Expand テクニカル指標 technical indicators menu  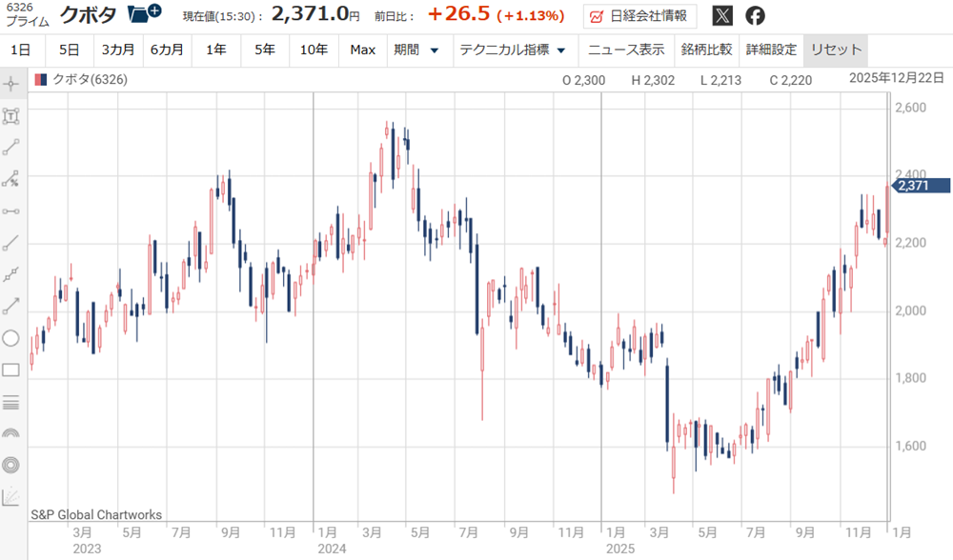[x=513, y=50]
